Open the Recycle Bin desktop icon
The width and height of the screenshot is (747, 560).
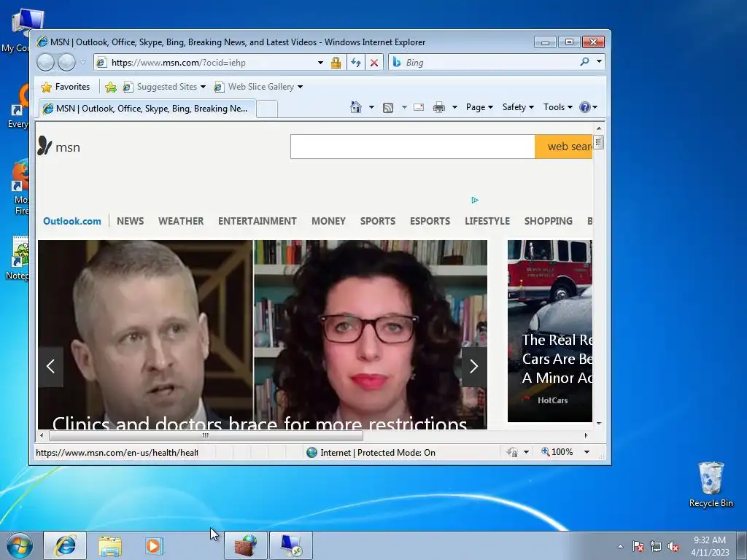711,484
